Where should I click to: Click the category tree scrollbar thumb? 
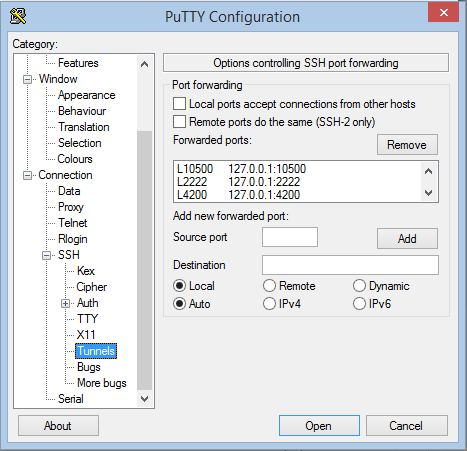[144, 260]
